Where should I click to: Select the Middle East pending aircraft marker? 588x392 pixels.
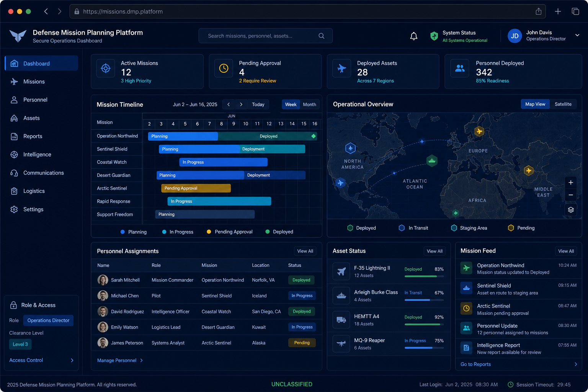tap(529, 170)
